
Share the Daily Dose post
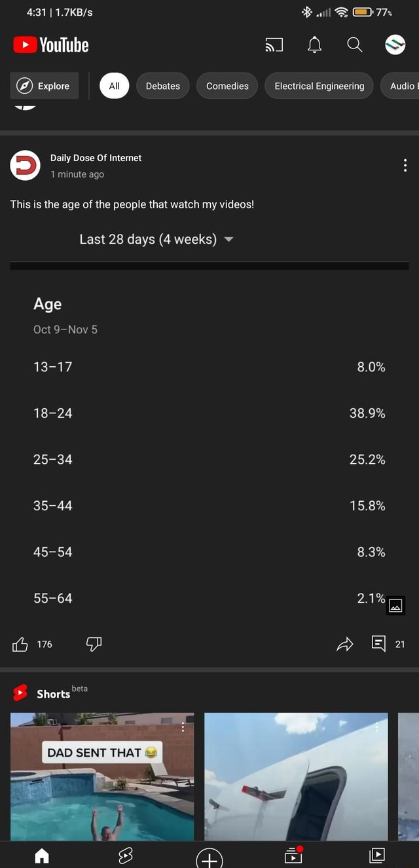pyautogui.click(x=345, y=644)
